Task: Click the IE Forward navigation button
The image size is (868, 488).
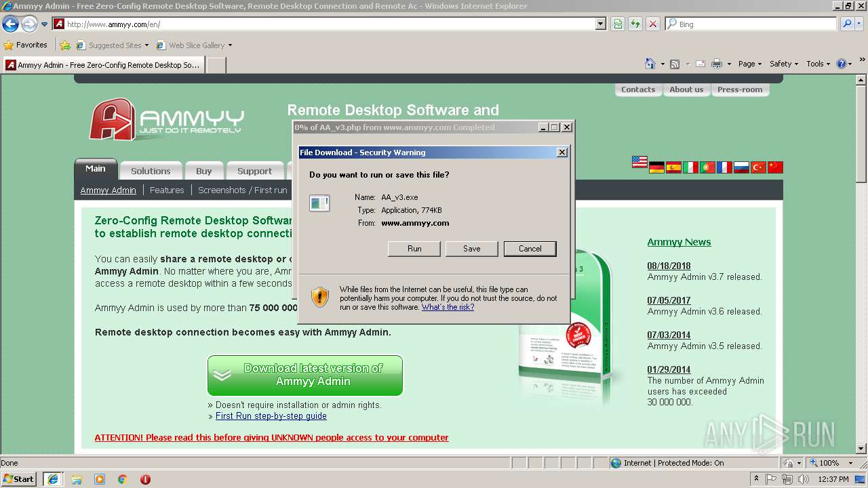Action: tap(29, 24)
